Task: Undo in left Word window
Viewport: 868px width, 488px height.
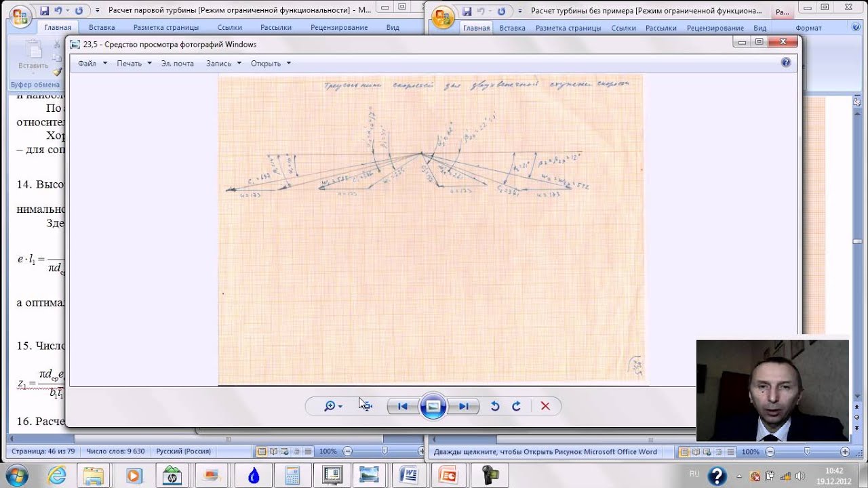Action: click(x=58, y=11)
